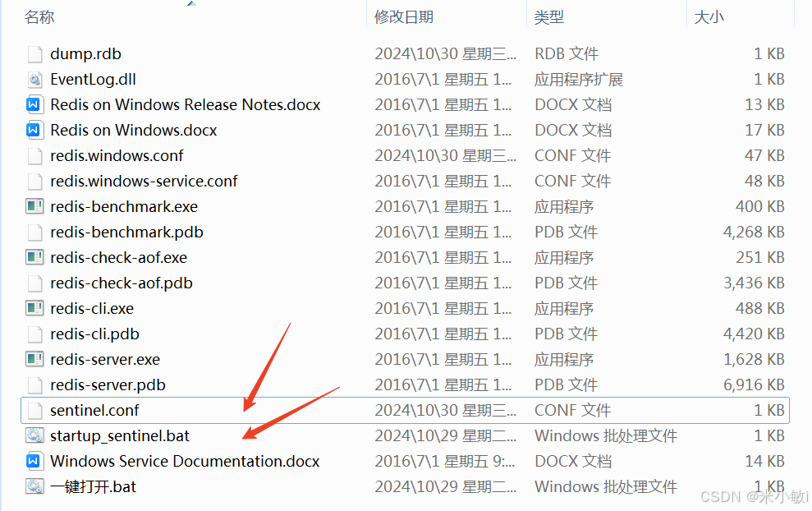Click the startup_sentinel.bat batch file icon
This screenshot has width=812, height=511.
[34, 436]
